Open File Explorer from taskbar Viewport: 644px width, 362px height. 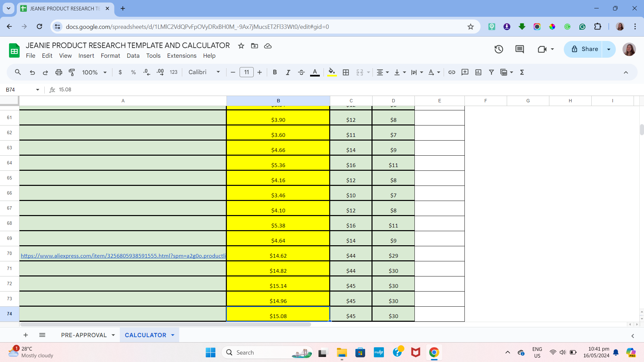(342, 352)
